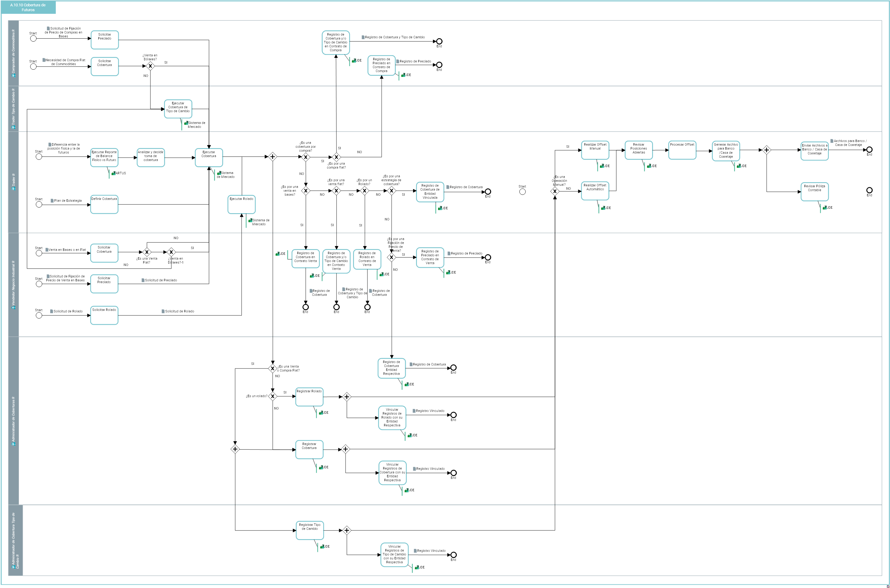Viewport: 890px width, 588px height.
Task: Select the Revisar Póliza Contable task
Action: 815,191
